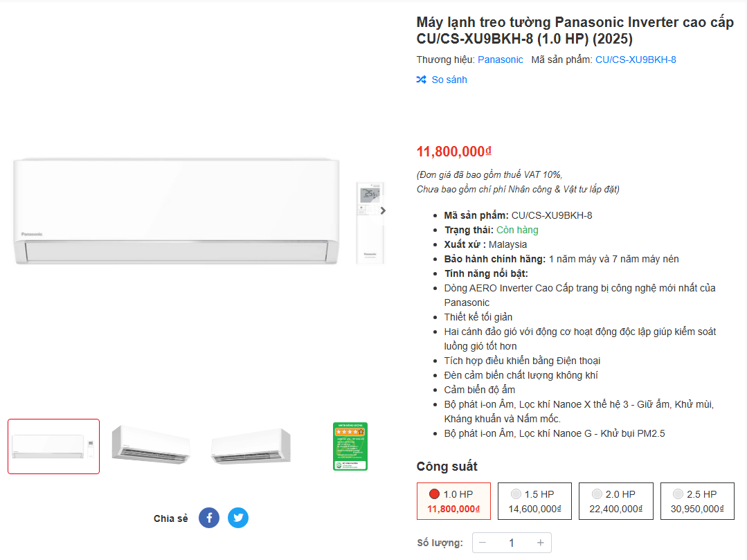Select the first front-view thumbnail

pos(53,446)
